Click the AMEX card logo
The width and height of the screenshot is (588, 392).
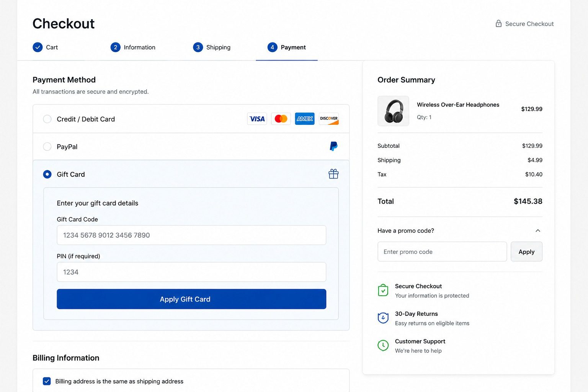(305, 119)
